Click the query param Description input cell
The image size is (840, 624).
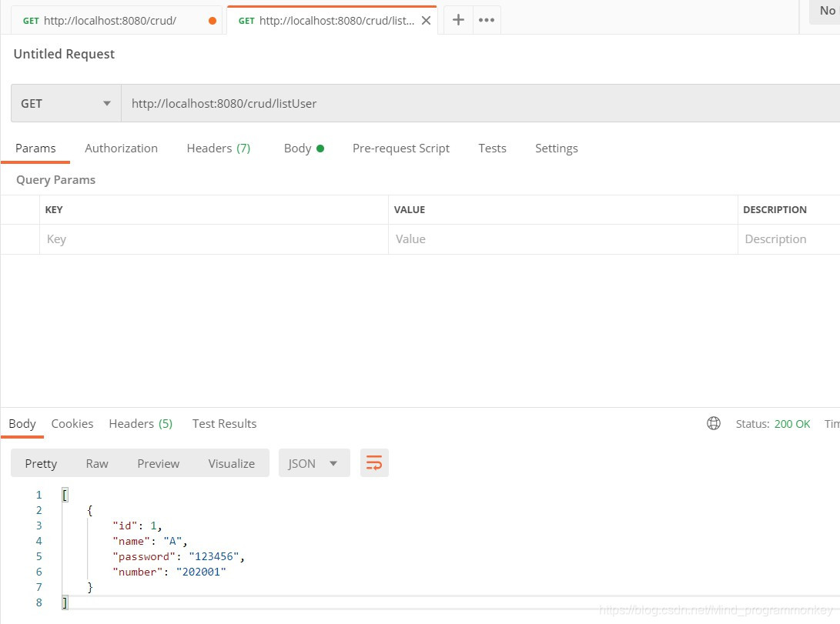[788, 239]
